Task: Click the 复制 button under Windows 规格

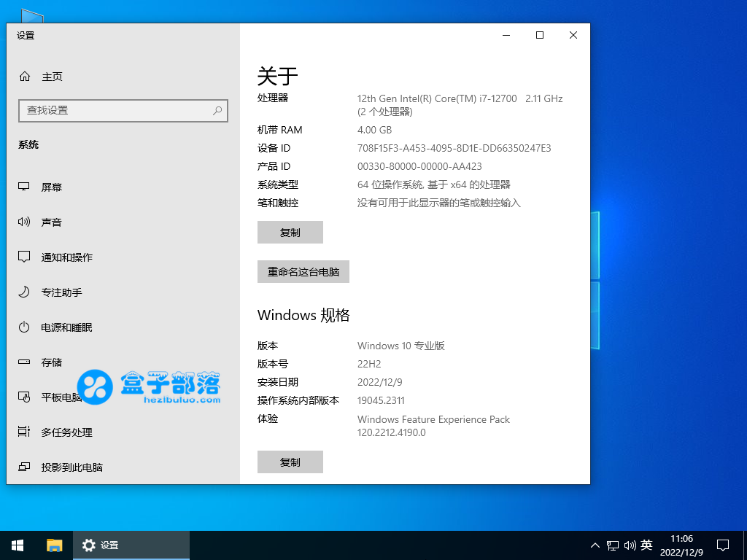Action: pos(290,462)
